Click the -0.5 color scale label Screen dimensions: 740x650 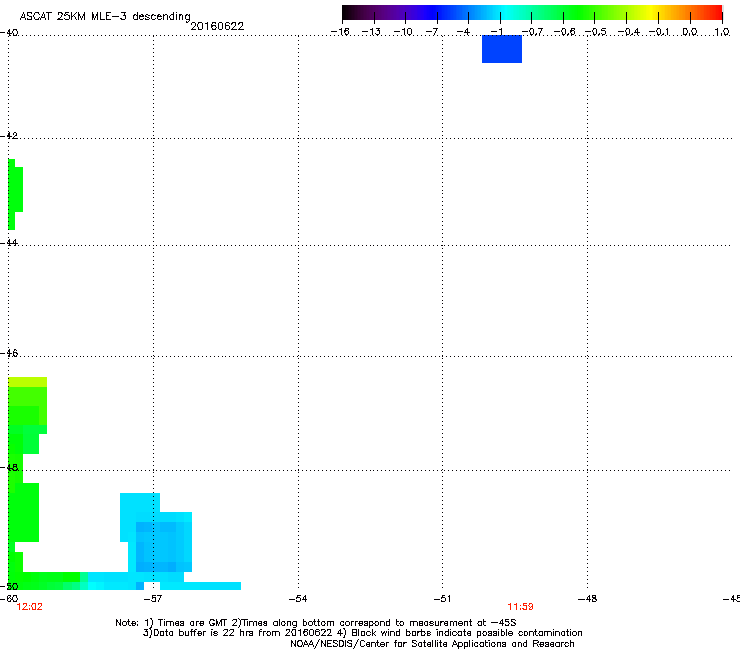[595, 32]
